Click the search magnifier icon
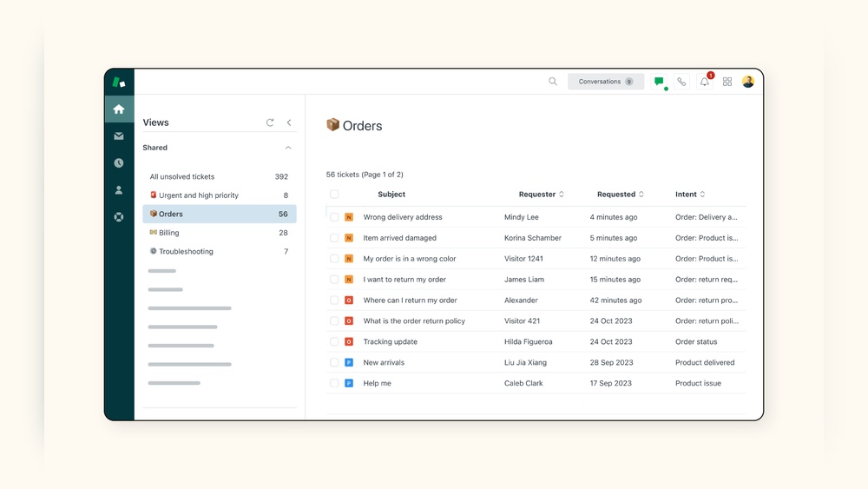The height and width of the screenshot is (489, 868). [x=552, y=82]
